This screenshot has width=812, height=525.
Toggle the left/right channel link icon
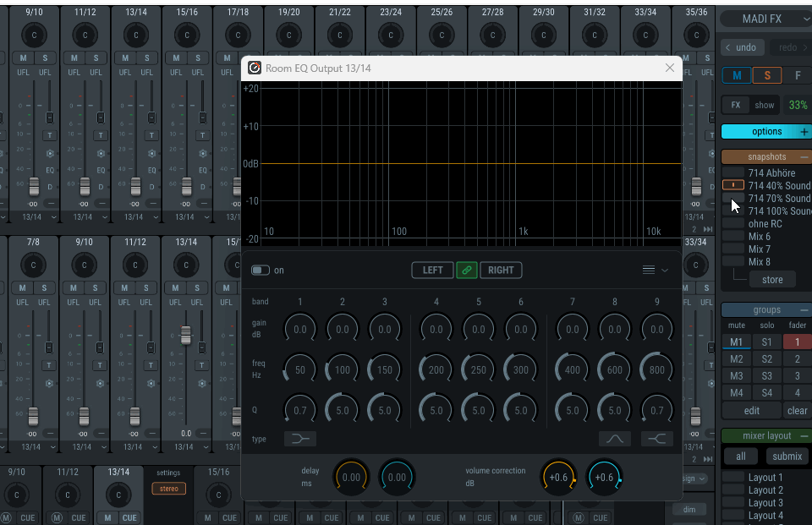(x=467, y=271)
